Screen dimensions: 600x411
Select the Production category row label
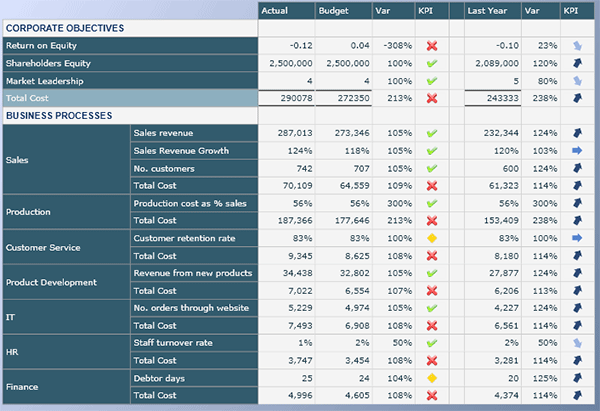point(29,212)
